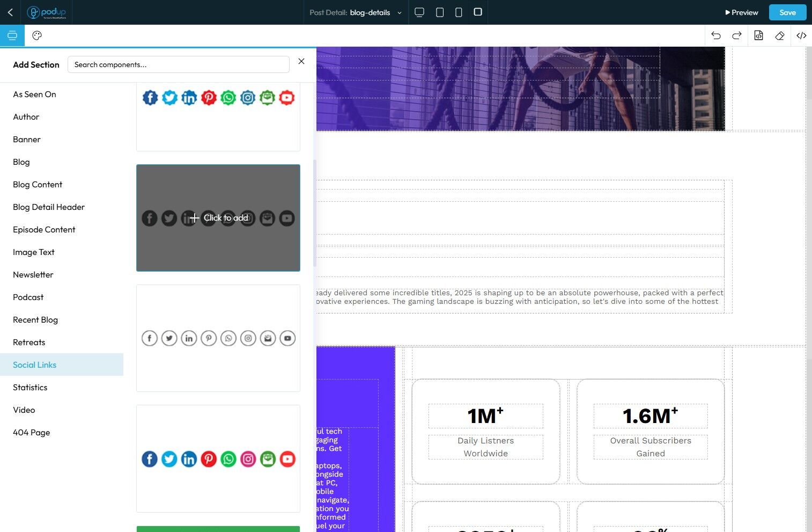Open the Image Text category

point(62,252)
